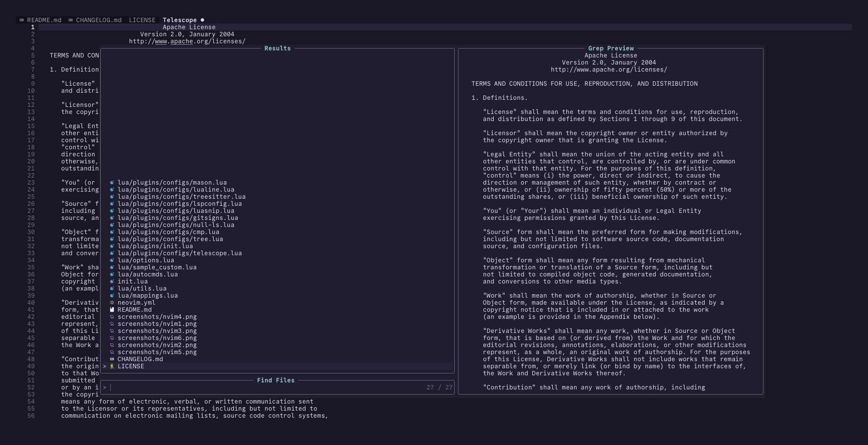Click the modified dot on Telescope tab
Screen dimensions: 868x445
click(x=202, y=20)
